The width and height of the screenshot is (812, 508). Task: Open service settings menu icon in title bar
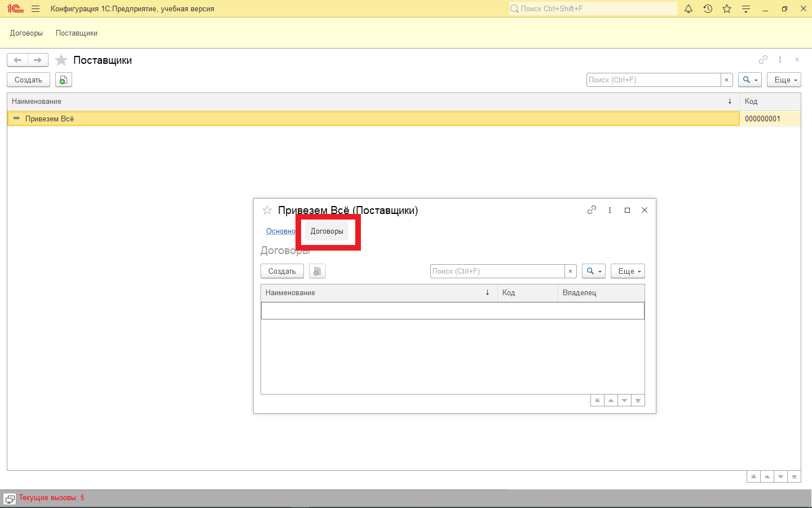[746, 8]
